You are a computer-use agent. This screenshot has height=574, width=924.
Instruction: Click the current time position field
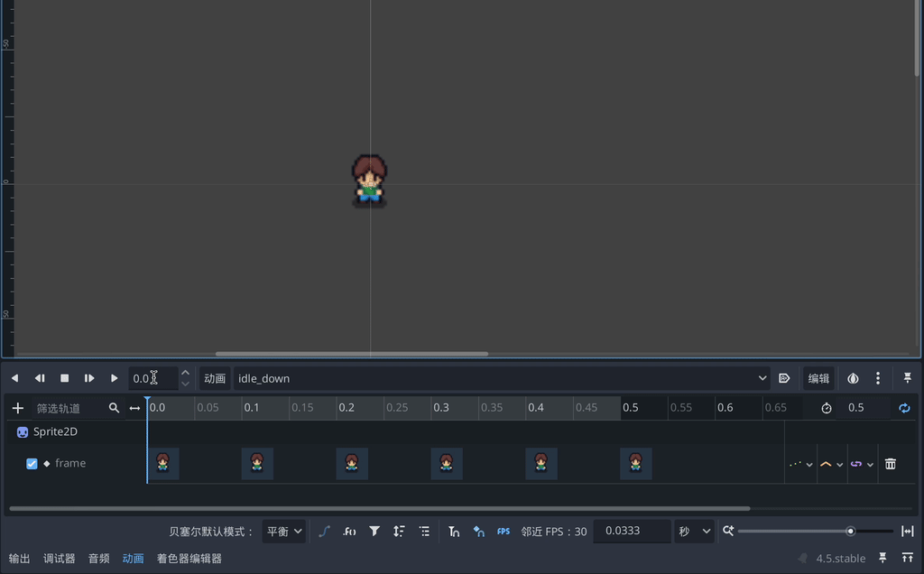[153, 378]
